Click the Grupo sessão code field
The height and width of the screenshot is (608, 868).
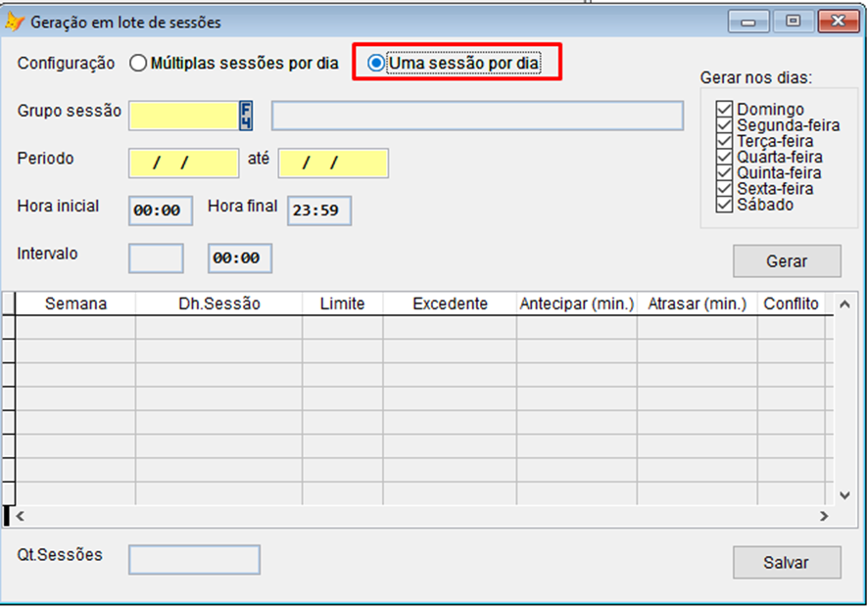[184, 116]
